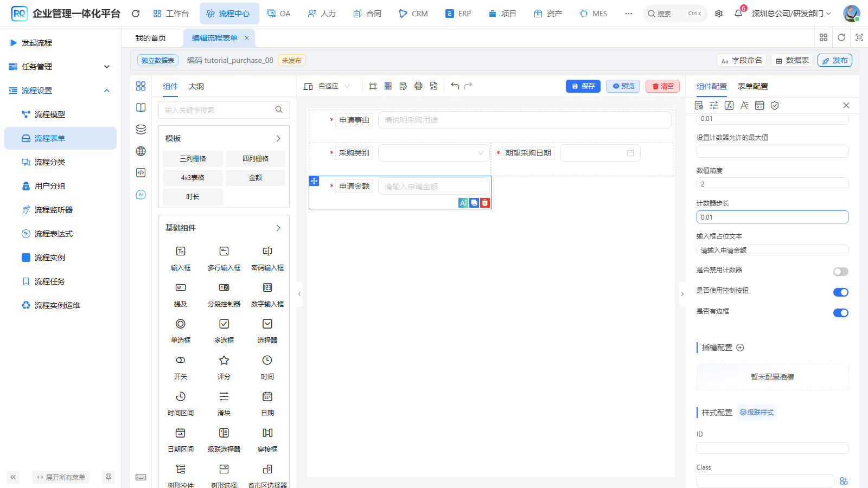Switch to 大纲 tab
868x488 pixels.
(x=196, y=86)
